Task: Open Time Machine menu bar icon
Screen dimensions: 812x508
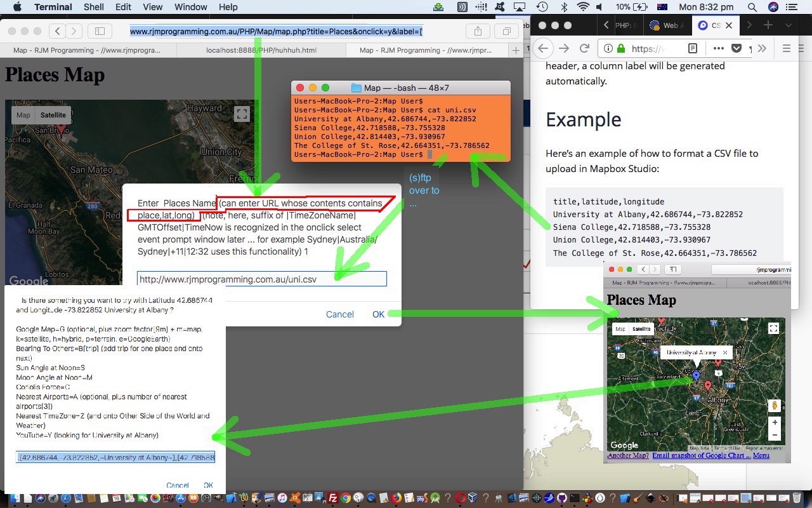Action: pos(542,7)
